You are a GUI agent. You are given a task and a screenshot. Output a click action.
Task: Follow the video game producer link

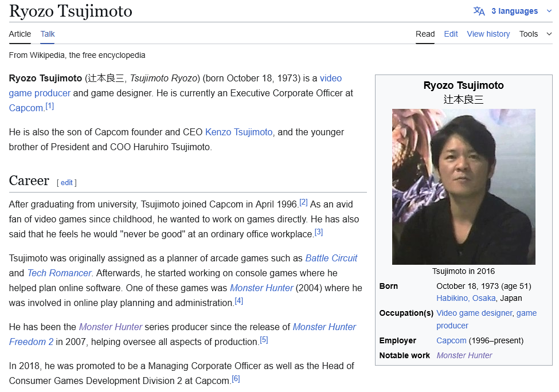click(40, 93)
